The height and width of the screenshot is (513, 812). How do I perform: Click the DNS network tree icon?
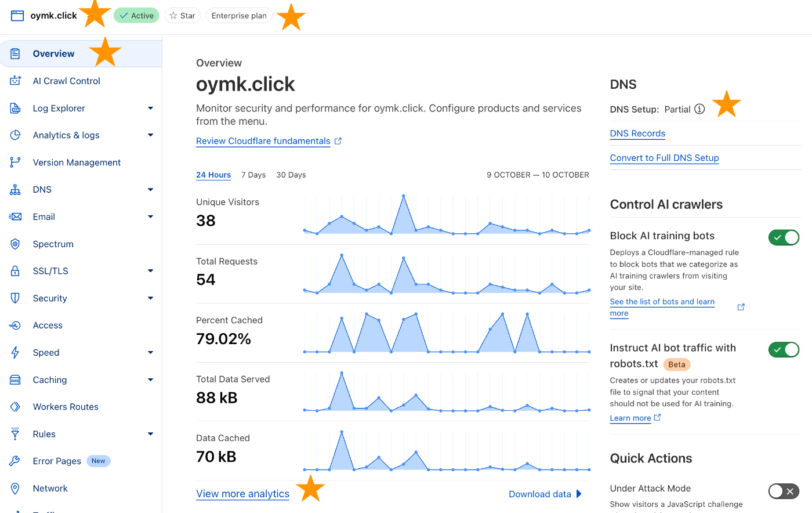click(16, 190)
